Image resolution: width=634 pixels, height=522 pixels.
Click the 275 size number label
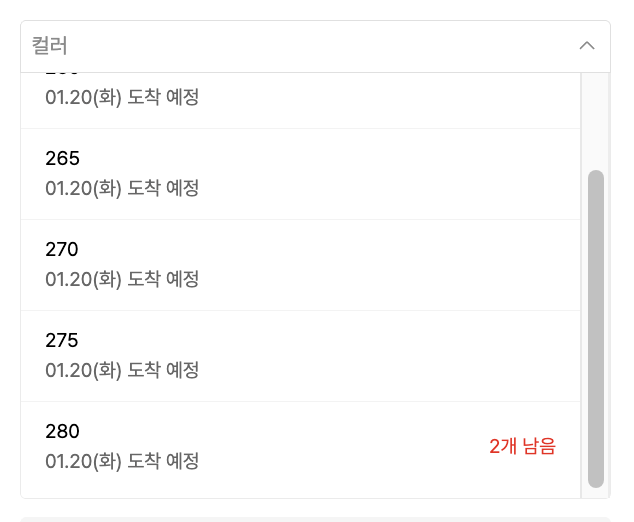pos(62,341)
